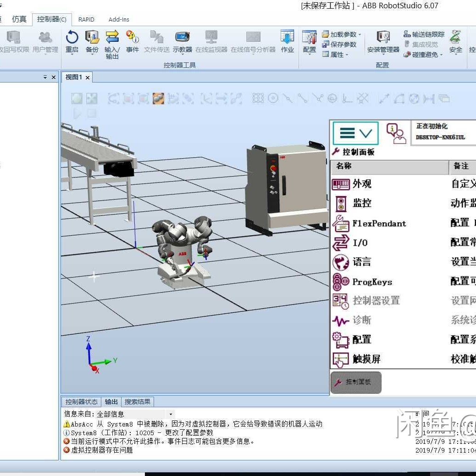The height and width of the screenshot is (476, 476).
Task: Close the 视图1 view tab
Action: (x=88, y=77)
